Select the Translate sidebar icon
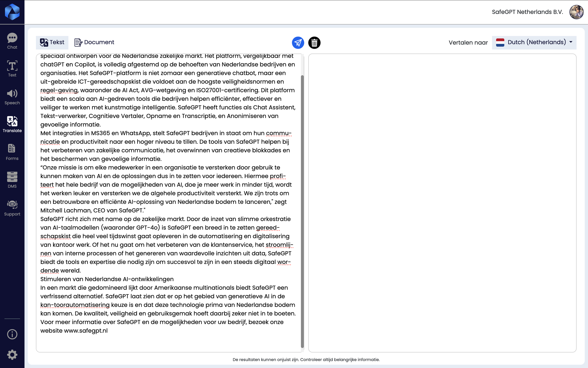The image size is (588, 368). click(x=12, y=124)
